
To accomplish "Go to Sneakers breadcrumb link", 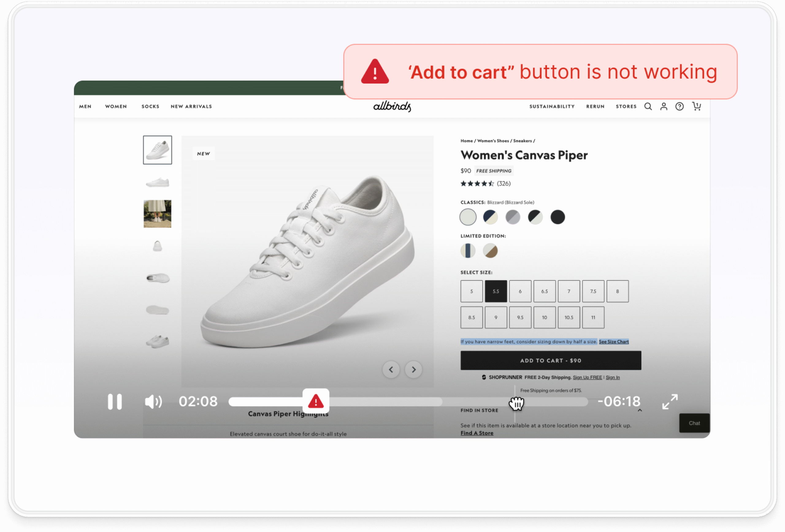I will pyautogui.click(x=522, y=141).
